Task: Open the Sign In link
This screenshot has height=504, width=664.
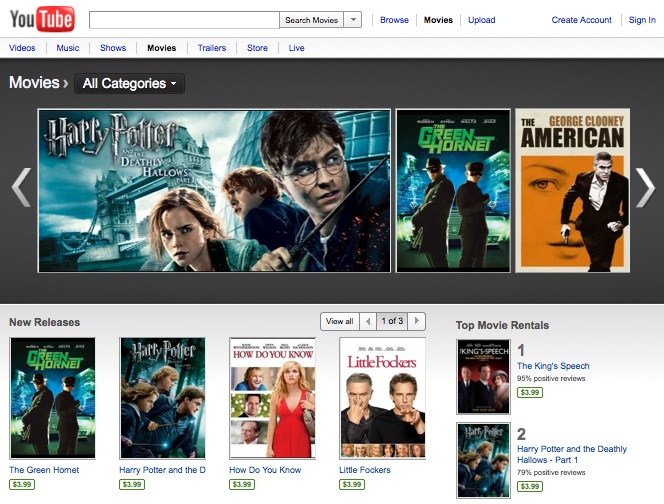Action: [x=641, y=20]
